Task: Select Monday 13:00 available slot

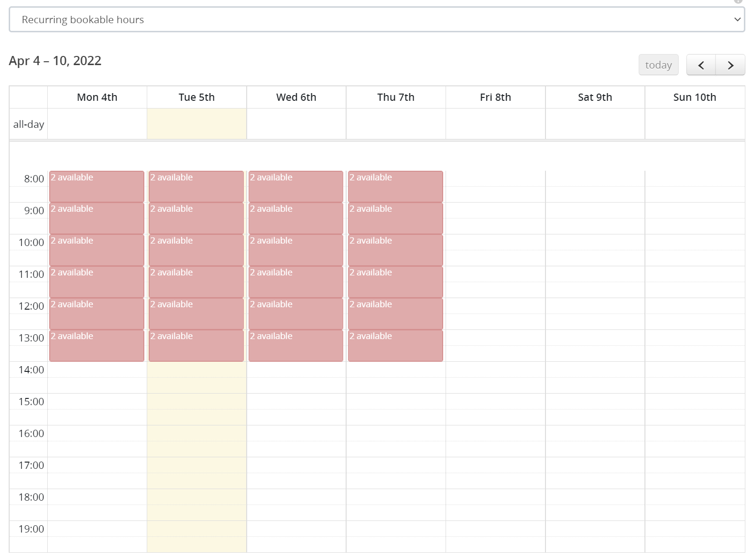Action: point(97,345)
